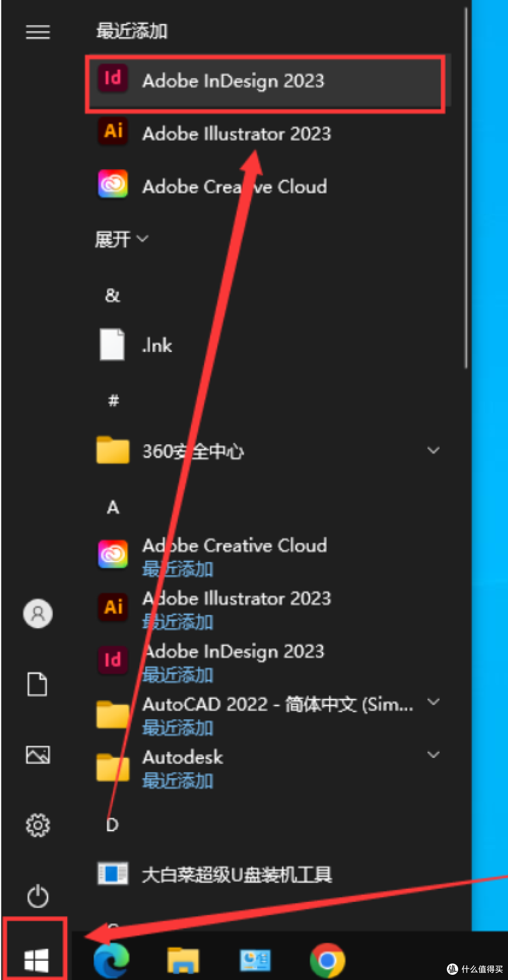Launch 大白菜超级U盘装机工具
This screenshot has height=980, width=508.
(x=268, y=874)
